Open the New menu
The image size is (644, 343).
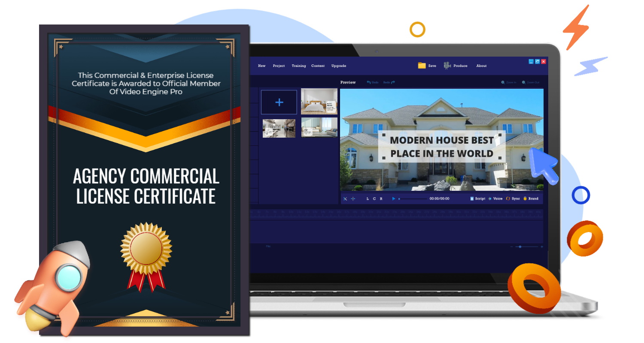[x=261, y=66]
